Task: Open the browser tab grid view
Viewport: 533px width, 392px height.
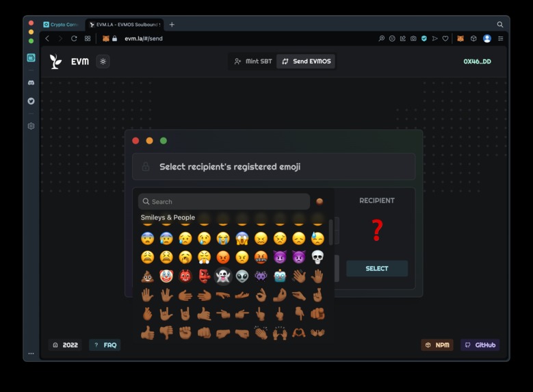Action: tap(88, 38)
